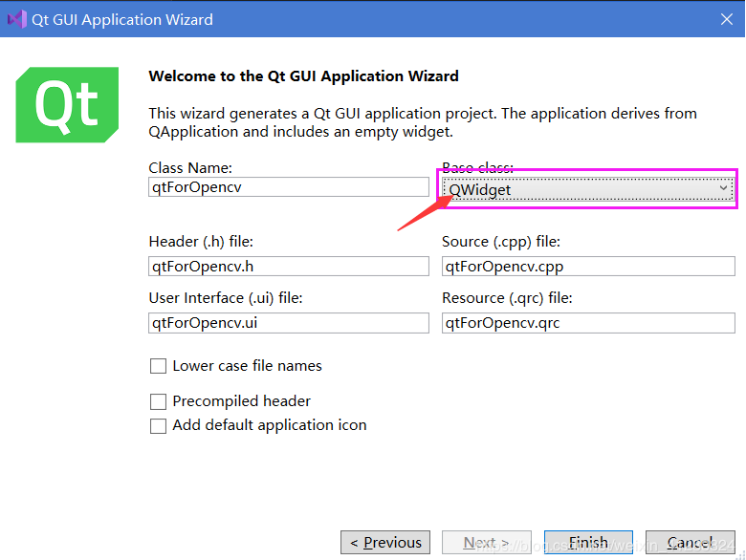
Task: Click the green Qt logo
Action: click(67, 104)
